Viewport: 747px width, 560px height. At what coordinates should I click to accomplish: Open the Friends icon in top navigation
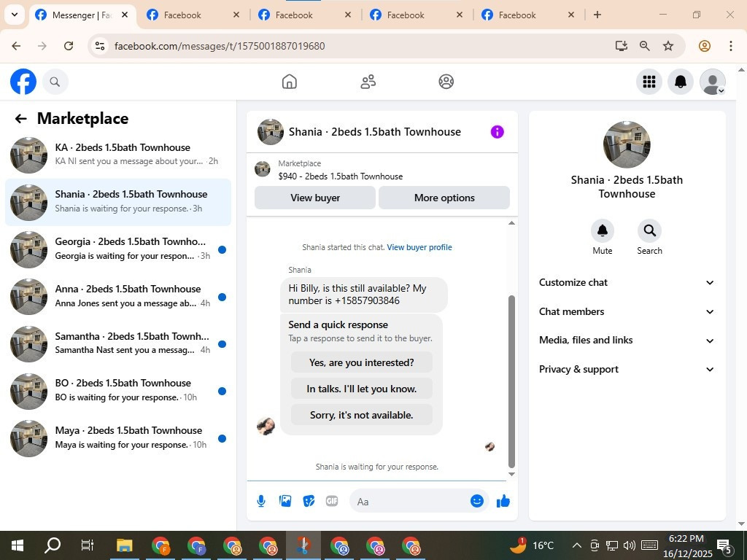click(x=368, y=82)
